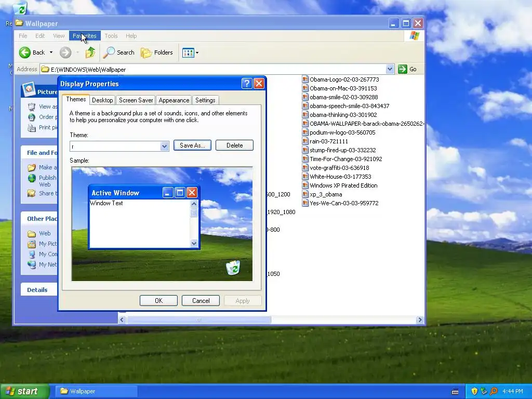532x399 pixels.
Task: Select file icon for White-House-03-177353
Action: tap(305, 177)
